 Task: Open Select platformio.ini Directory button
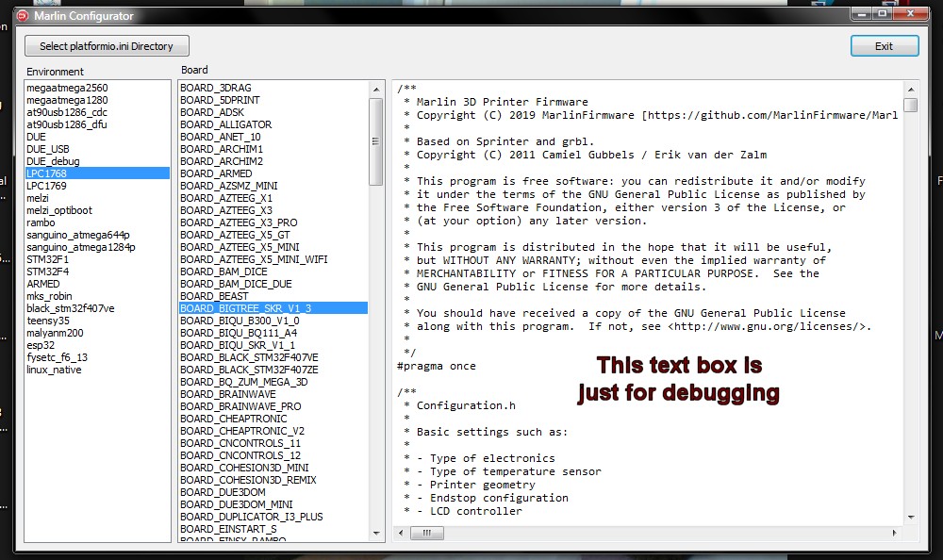click(x=107, y=46)
